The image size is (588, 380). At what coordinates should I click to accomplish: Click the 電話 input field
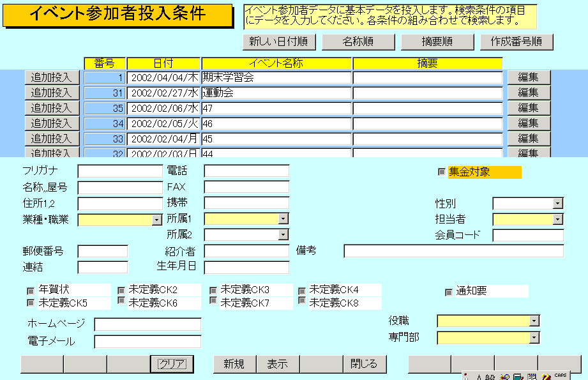point(246,171)
